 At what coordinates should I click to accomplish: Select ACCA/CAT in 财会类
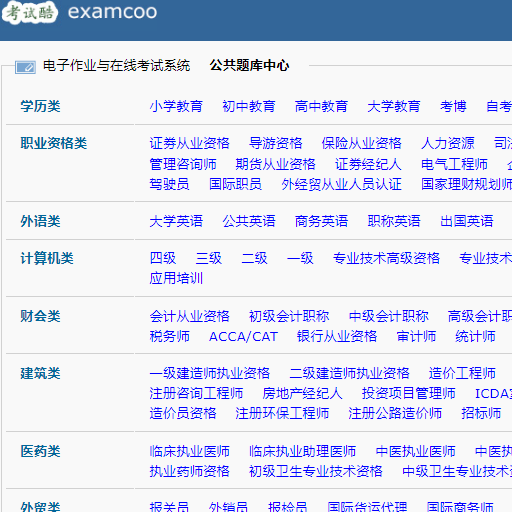243,336
